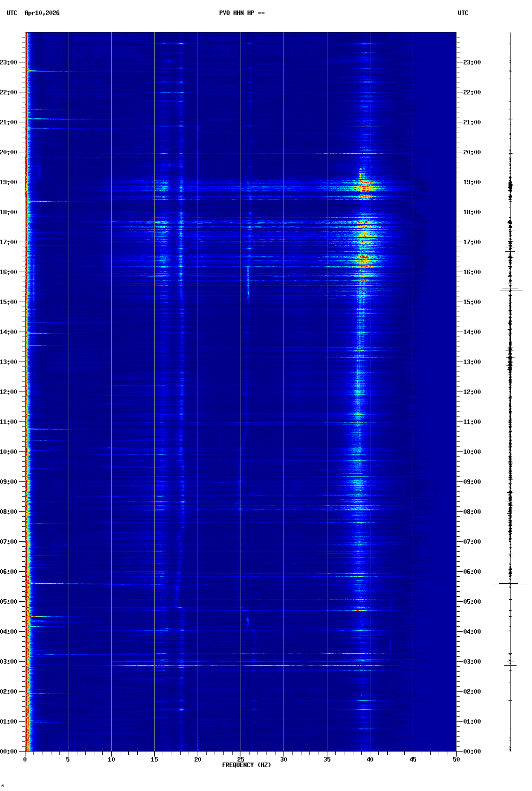
Task: Click the seismogram spike just above 15:00
Action: tap(511, 290)
